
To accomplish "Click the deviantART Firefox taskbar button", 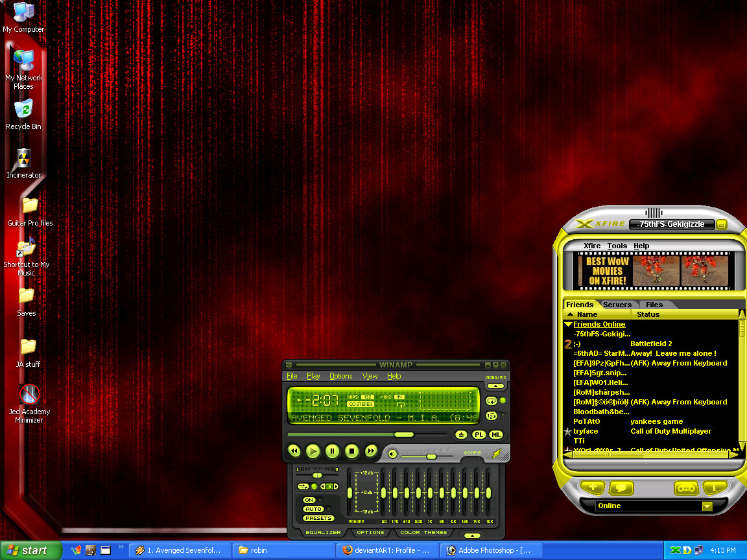I will tap(387, 550).
